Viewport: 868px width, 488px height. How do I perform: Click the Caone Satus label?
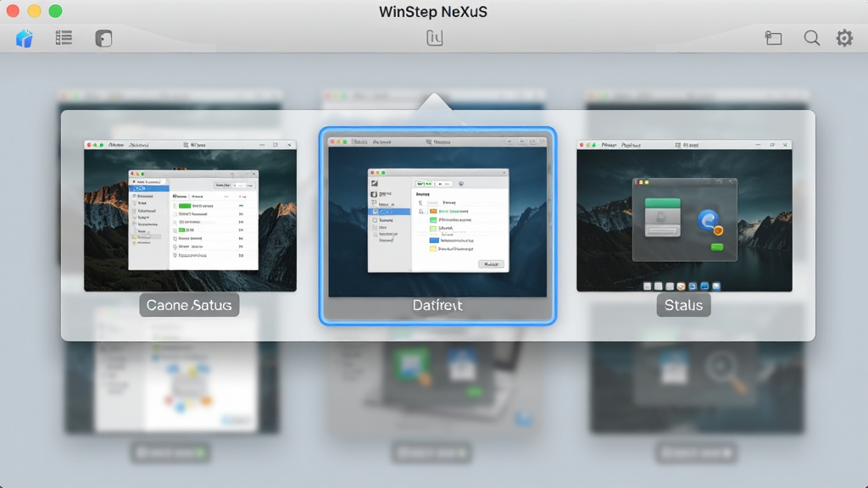189,305
